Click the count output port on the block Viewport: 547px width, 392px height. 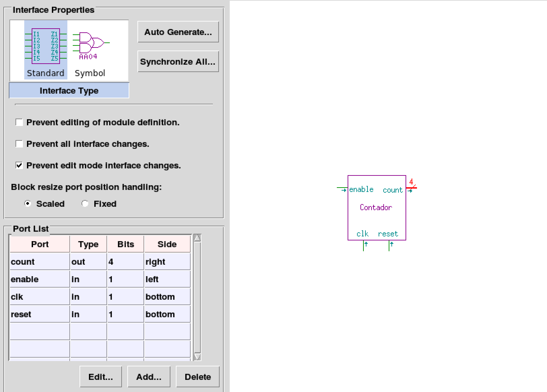[x=411, y=190]
